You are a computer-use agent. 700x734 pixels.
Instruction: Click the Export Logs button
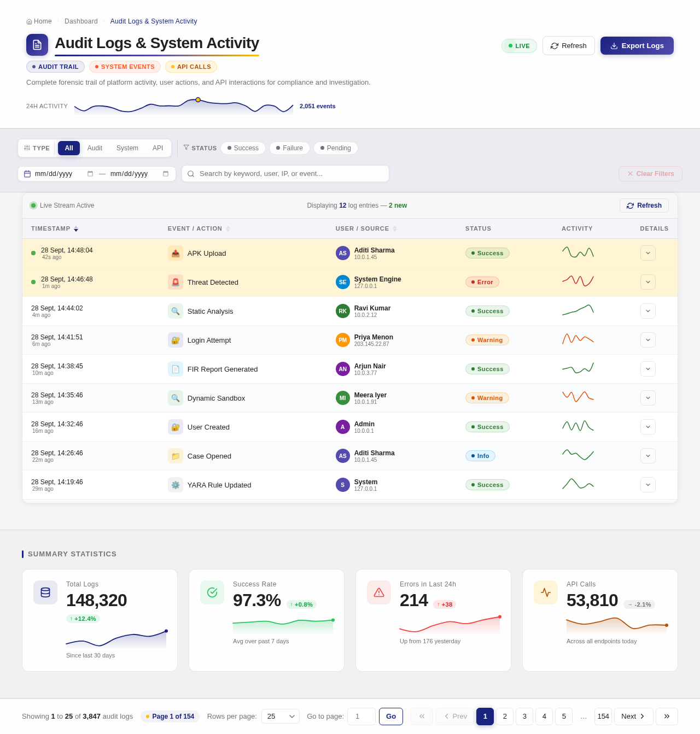coord(637,45)
